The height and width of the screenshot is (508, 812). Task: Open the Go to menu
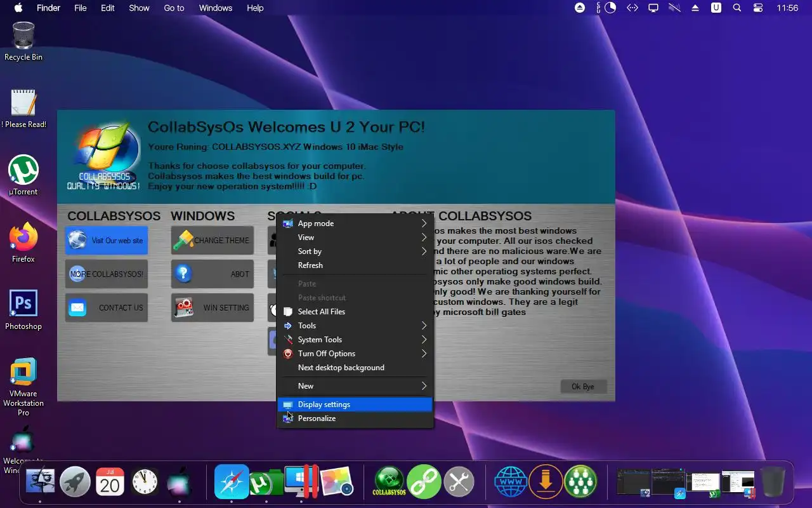click(x=174, y=8)
